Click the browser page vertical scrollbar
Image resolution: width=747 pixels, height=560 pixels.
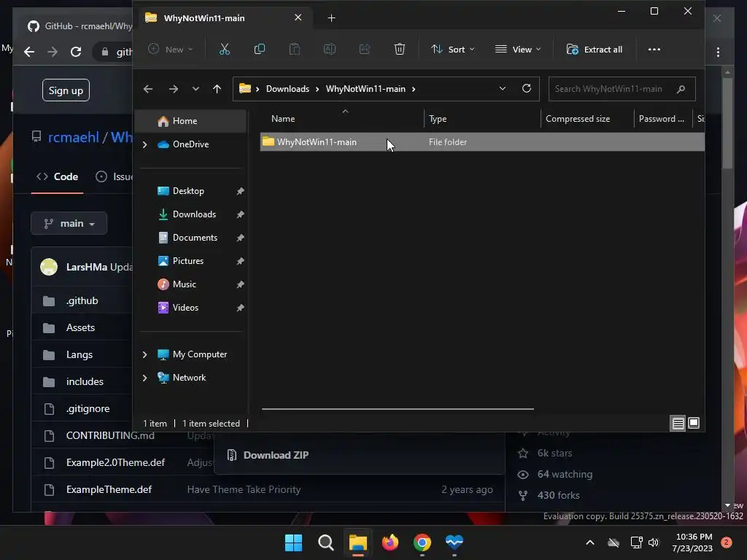(727, 122)
